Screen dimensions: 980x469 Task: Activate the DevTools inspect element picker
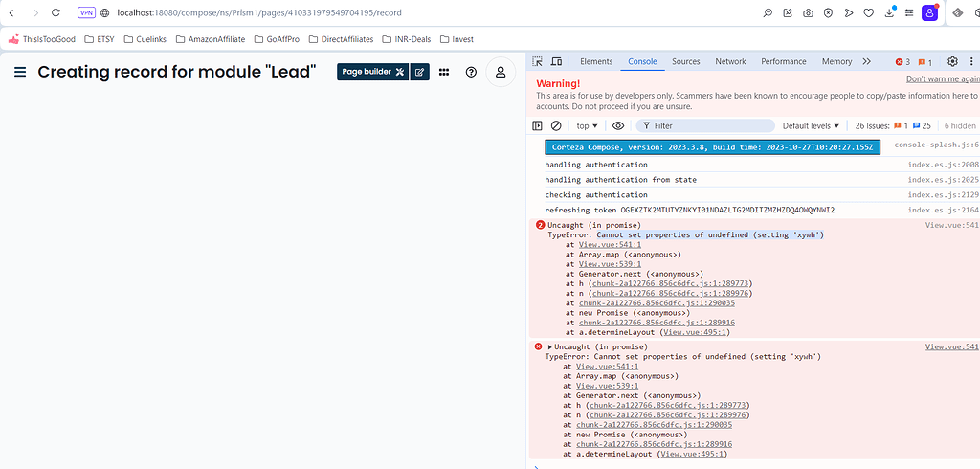[x=537, y=61]
